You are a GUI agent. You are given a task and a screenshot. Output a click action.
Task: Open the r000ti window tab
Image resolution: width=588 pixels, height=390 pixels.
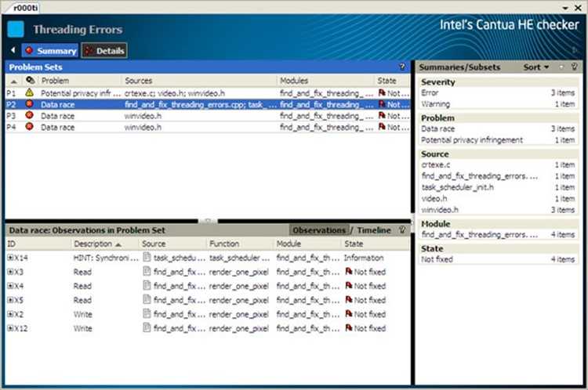pyautogui.click(x=25, y=8)
